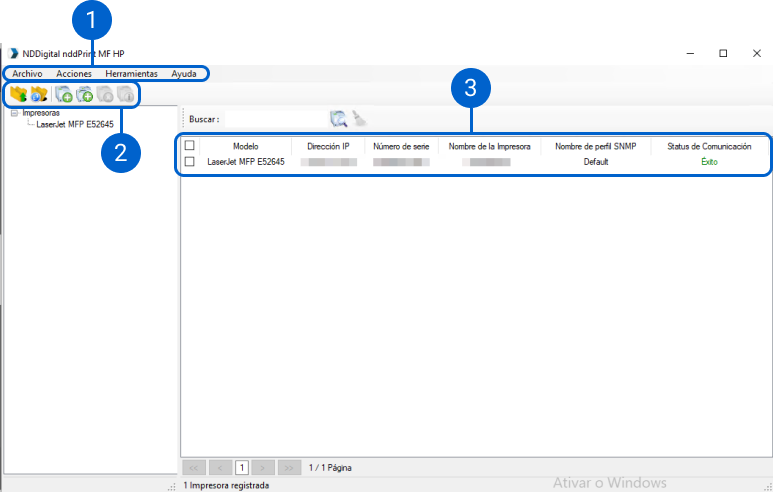Click the first add printer icon with green plus
The width and height of the screenshot is (773, 492).
64,95
